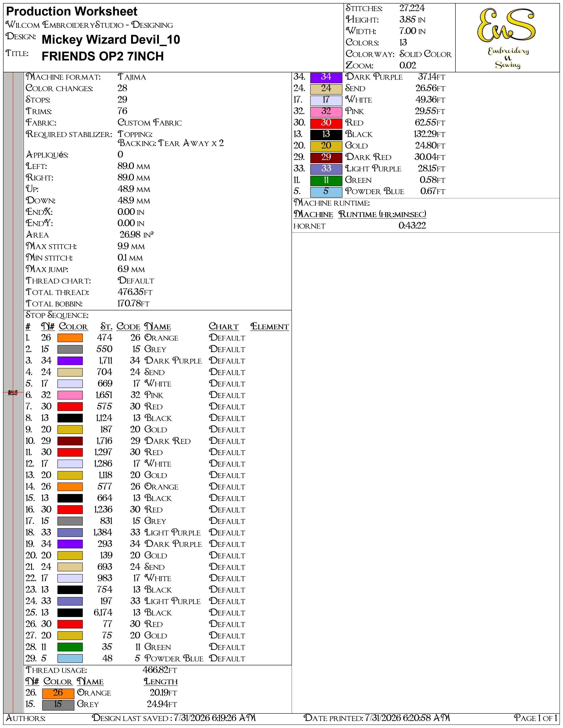This screenshot has height=728, width=563.
Task: Click the Mickey Wizard Devil_10 design name
Action: coord(111,40)
